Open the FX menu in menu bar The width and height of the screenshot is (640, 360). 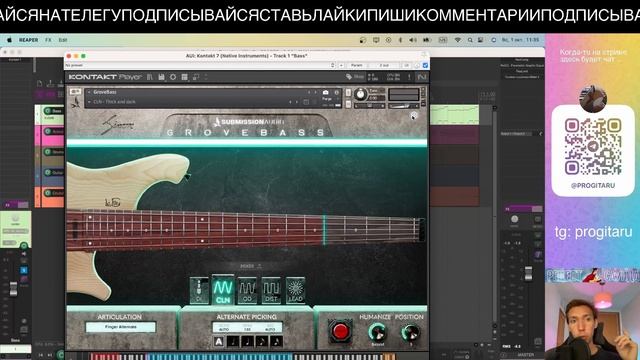point(49,40)
